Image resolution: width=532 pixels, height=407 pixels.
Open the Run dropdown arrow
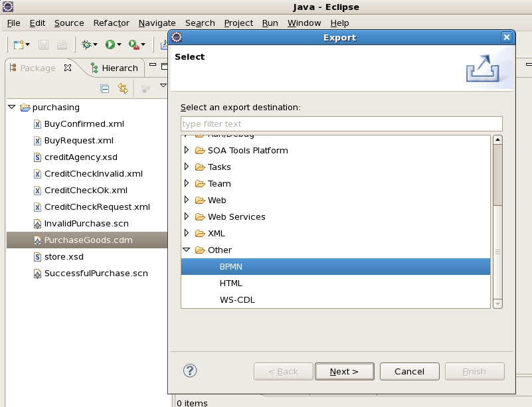(119, 44)
